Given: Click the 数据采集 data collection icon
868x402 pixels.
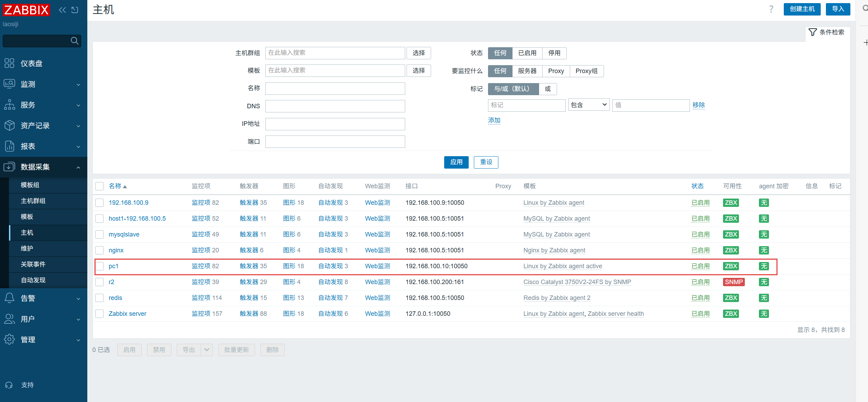Looking at the screenshot, I should (9, 167).
